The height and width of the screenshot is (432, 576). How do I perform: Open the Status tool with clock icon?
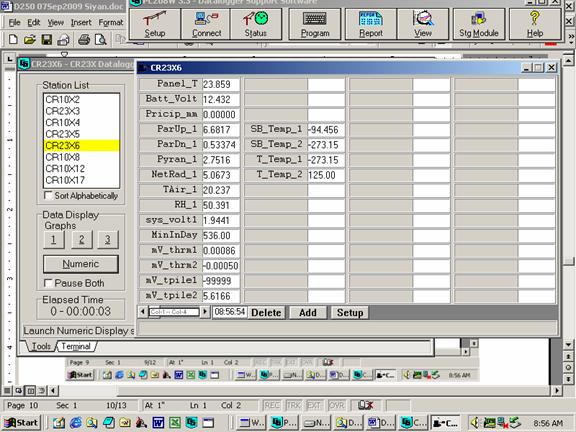[x=256, y=24]
